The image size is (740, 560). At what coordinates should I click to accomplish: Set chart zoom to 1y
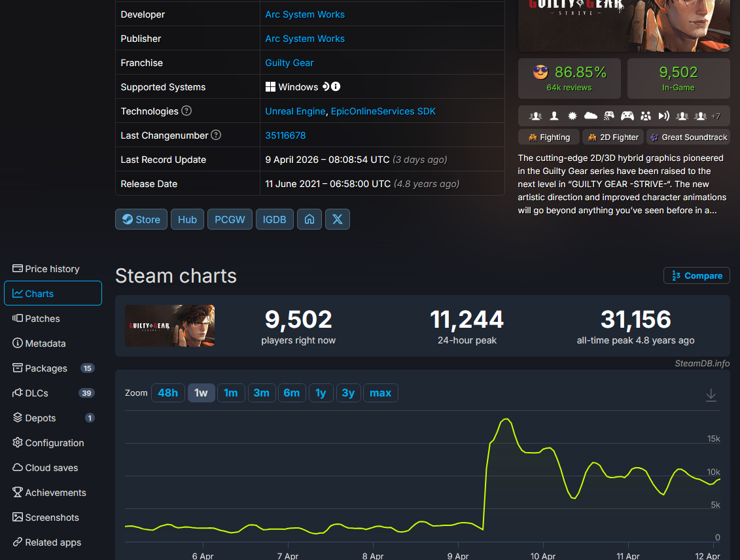(x=321, y=393)
